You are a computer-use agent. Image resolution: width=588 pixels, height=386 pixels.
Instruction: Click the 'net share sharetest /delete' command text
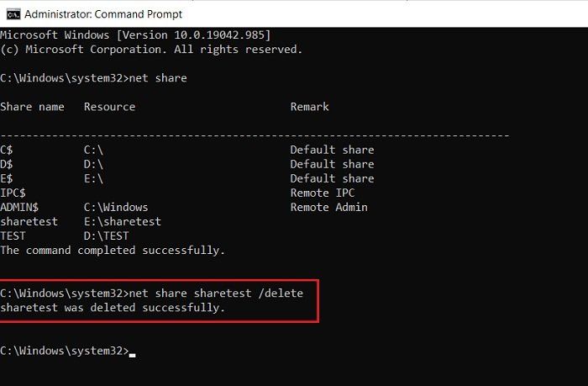216,293
